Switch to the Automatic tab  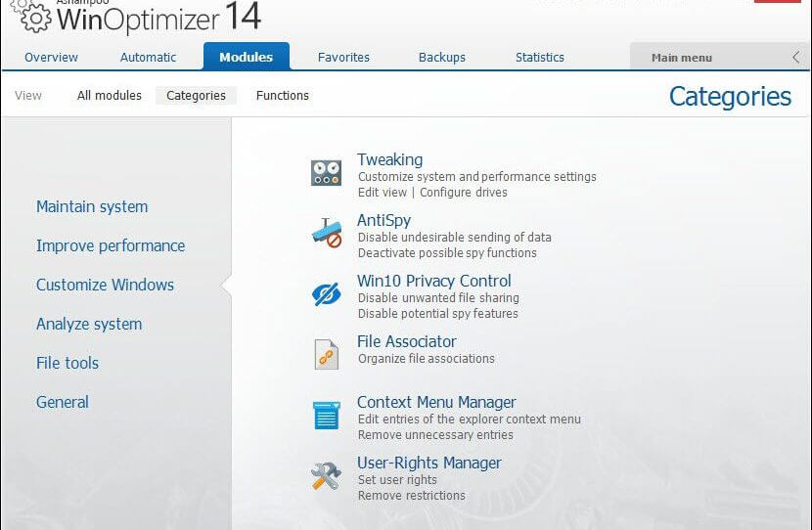(148, 58)
